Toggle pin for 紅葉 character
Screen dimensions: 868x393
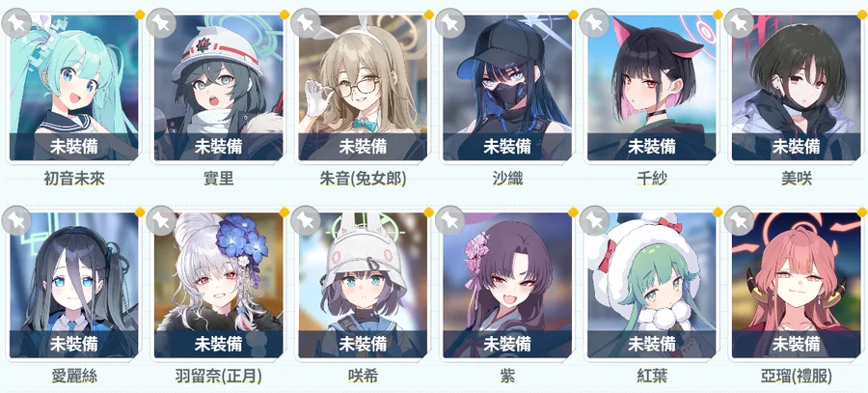pyautogui.click(x=594, y=220)
